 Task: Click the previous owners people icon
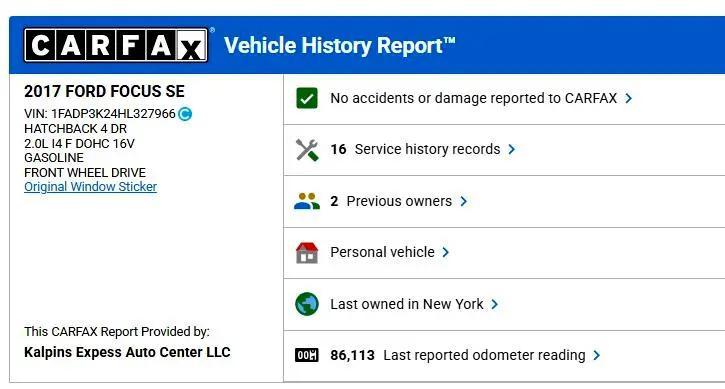pos(307,201)
